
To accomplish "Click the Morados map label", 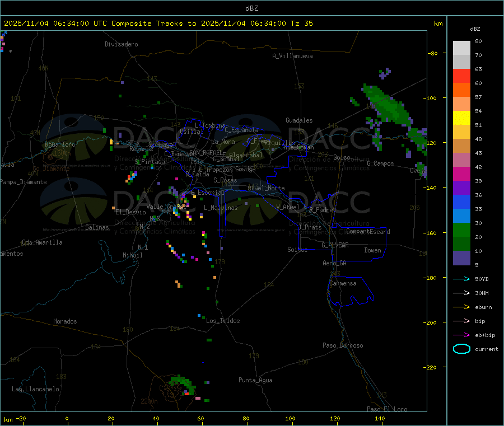I will pyautogui.click(x=65, y=321).
